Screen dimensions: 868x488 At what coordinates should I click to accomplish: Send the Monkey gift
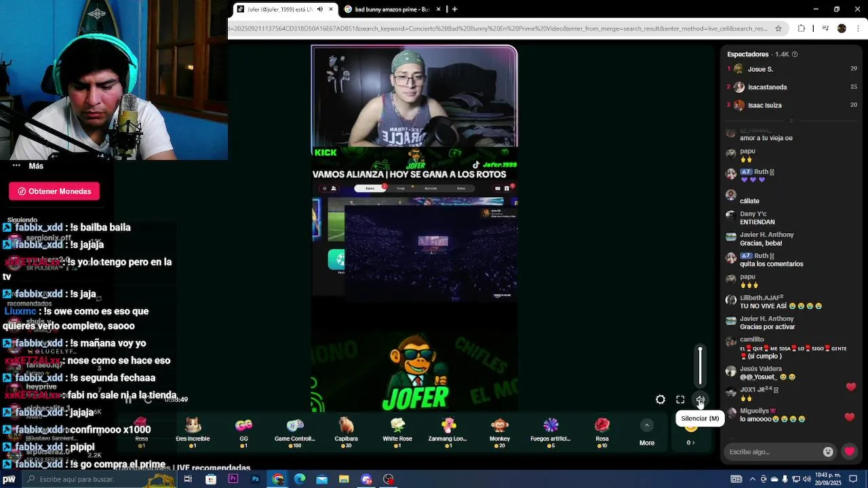(x=500, y=432)
